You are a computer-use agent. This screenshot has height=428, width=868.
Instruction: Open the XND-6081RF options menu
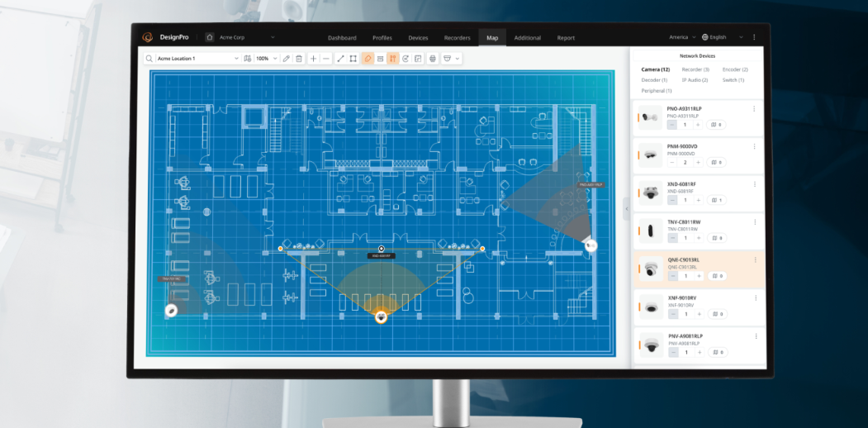point(754,184)
